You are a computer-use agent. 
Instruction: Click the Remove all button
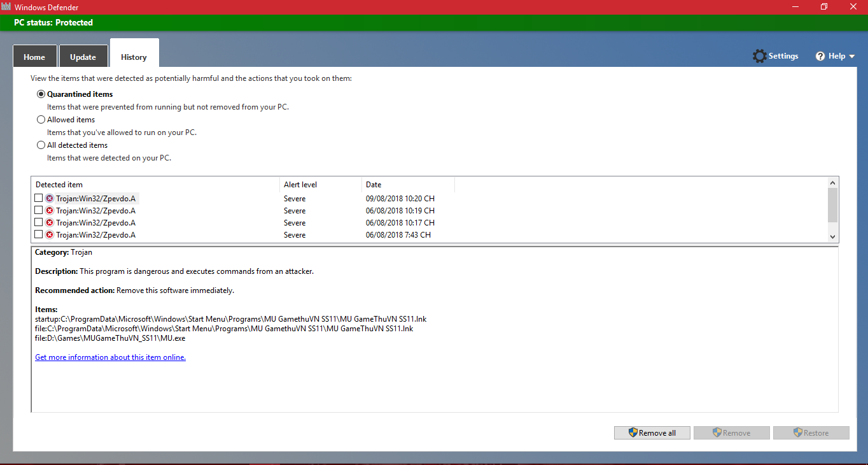[652, 433]
